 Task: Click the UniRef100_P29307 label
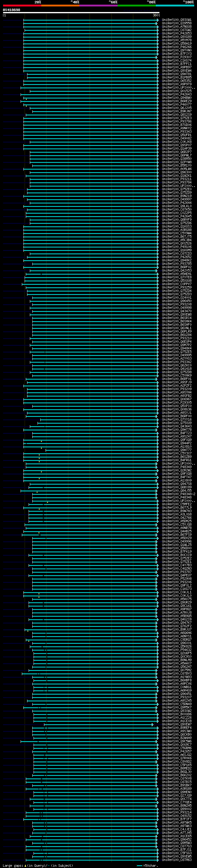tap(177, 57)
